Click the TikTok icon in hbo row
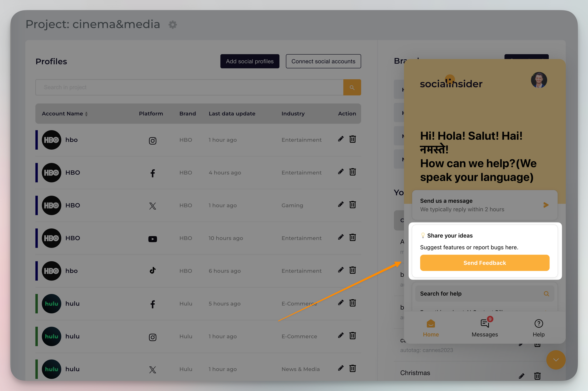 [x=153, y=270]
